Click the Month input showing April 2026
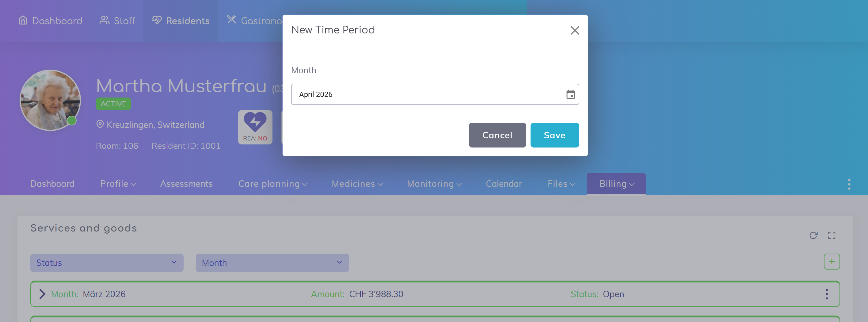The image size is (868, 322). point(428,94)
